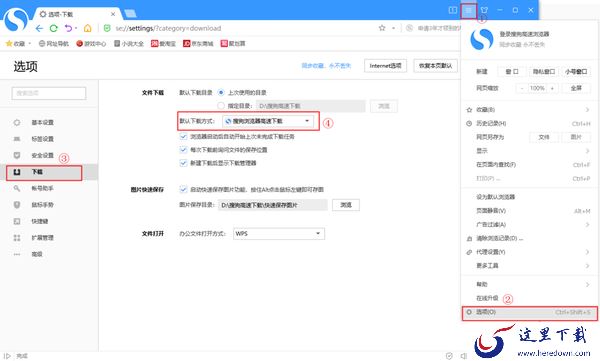Open 鼠标手势 in sidebar
Viewport: 600px width, 361px height.
(x=42, y=205)
